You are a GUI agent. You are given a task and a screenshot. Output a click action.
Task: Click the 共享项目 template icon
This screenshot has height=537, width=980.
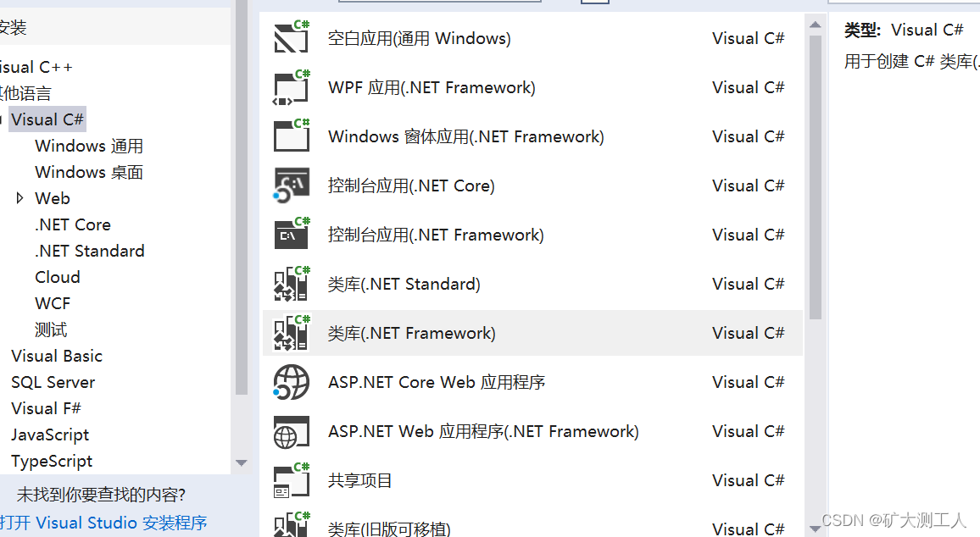pyautogui.click(x=292, y=480)
